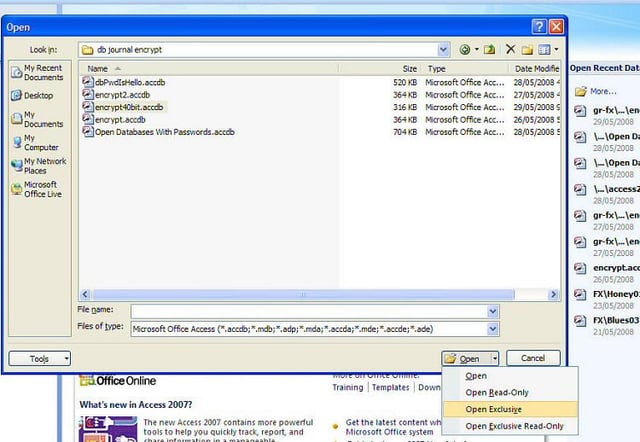The height and width of the screenshot is (442, 640).
Task: Click the Create New Folder icon
Action: tap(527, 50)
